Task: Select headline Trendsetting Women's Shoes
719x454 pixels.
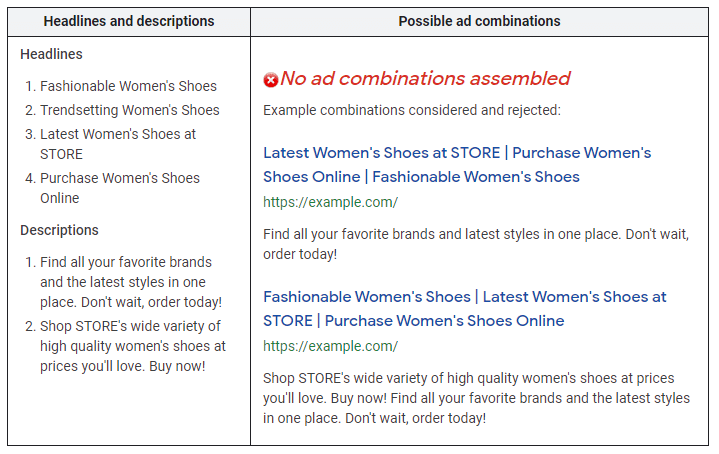Action: [x=129, y=110]
